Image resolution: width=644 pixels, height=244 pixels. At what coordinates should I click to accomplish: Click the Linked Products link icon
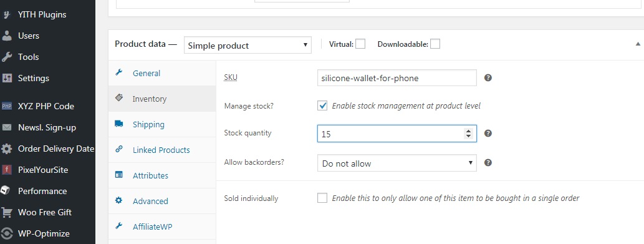point(118,149)
